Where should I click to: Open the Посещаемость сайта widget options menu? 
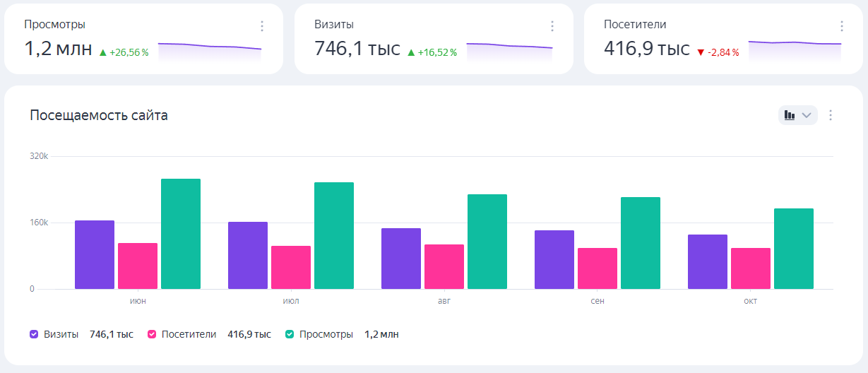point(831,115)
